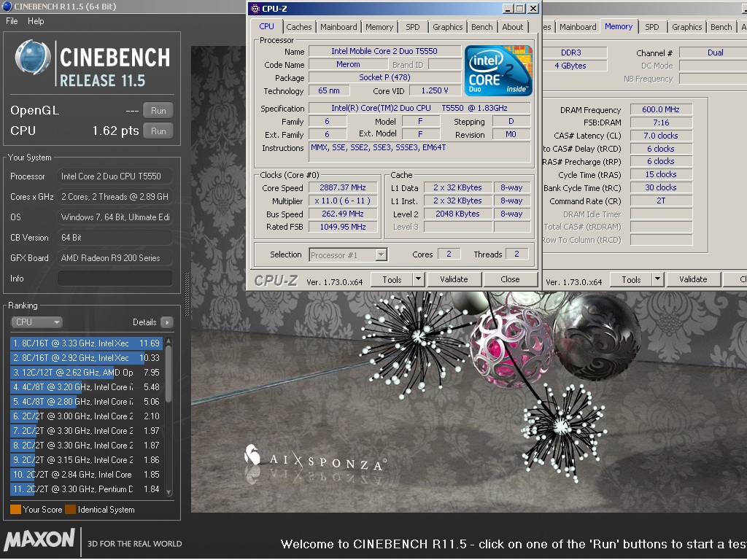
Task: Run the CPU benchmark
Action: [158, 131]
